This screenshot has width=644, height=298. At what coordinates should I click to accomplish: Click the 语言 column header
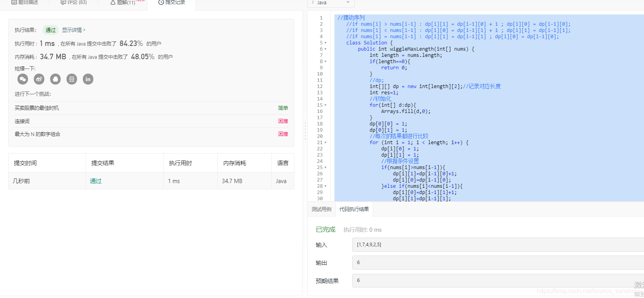[x=283, y=163]
